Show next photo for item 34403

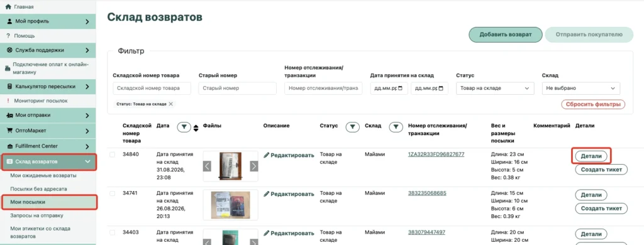click(x=254, y=242)
